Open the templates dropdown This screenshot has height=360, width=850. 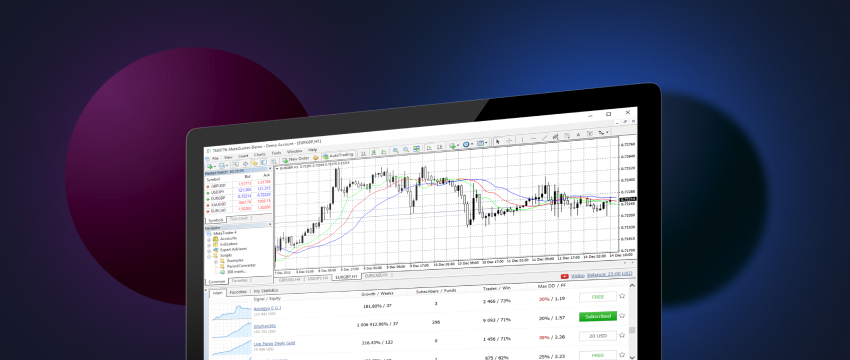point(482,143)
